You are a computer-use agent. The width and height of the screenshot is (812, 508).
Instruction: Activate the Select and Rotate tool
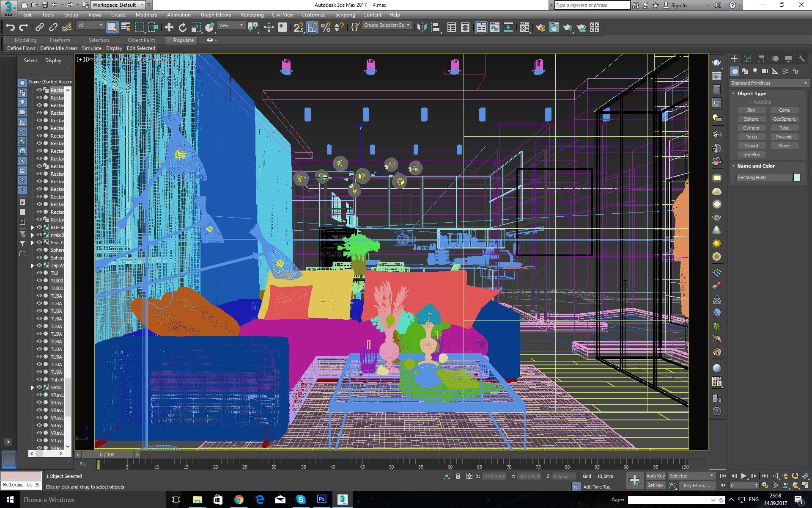coord(182,28)
